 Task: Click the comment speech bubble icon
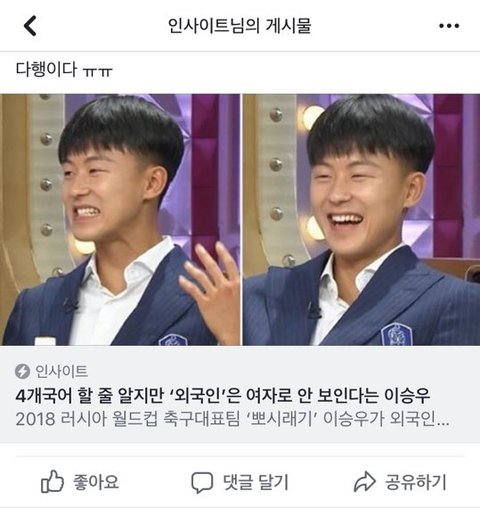pyautogui.click(x=202, y=482)
